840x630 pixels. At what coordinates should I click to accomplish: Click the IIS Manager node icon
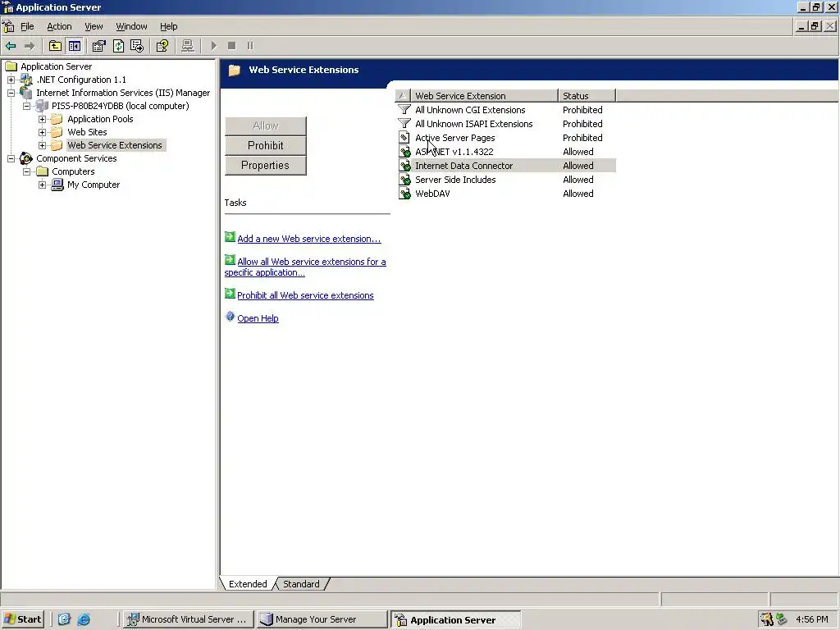[25, 93]
